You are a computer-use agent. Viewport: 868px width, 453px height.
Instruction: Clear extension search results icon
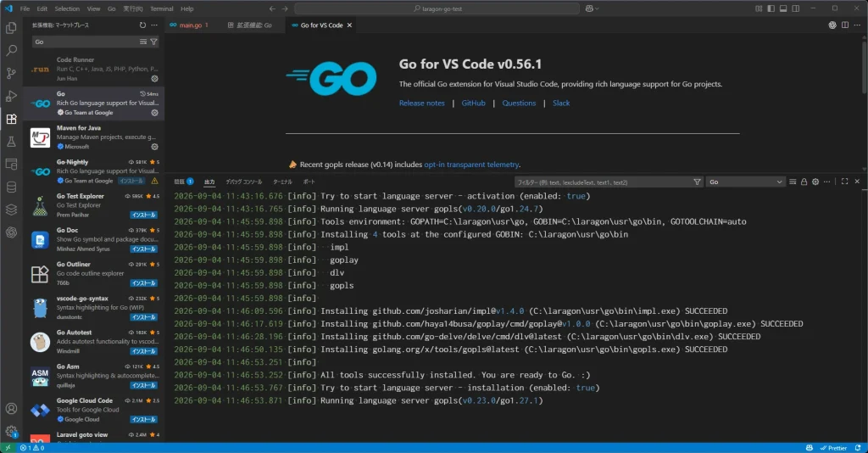(143, 42)
